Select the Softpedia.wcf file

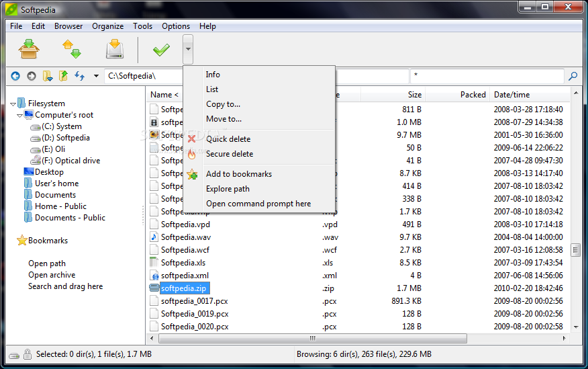(185, 250)
